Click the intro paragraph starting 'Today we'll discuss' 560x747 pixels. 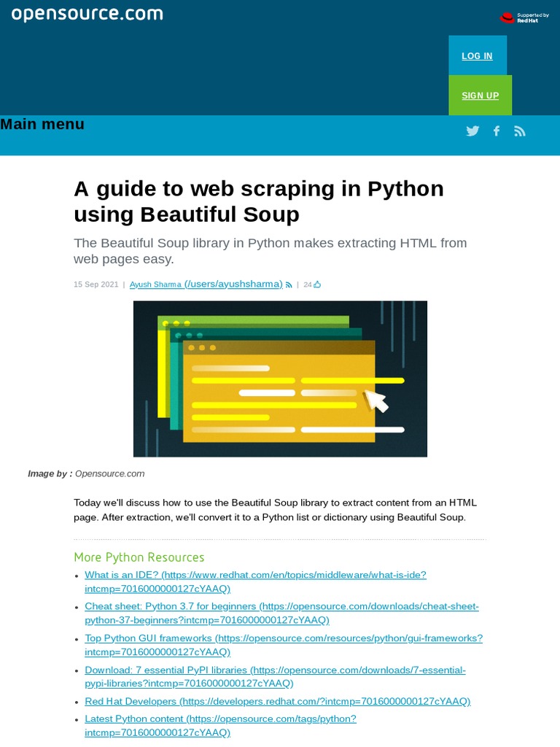tap(275, 510)
